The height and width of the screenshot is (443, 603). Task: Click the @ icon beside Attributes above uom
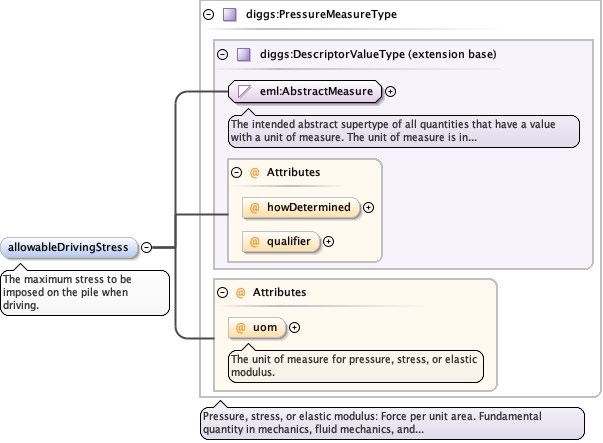[x=240, y=292]
